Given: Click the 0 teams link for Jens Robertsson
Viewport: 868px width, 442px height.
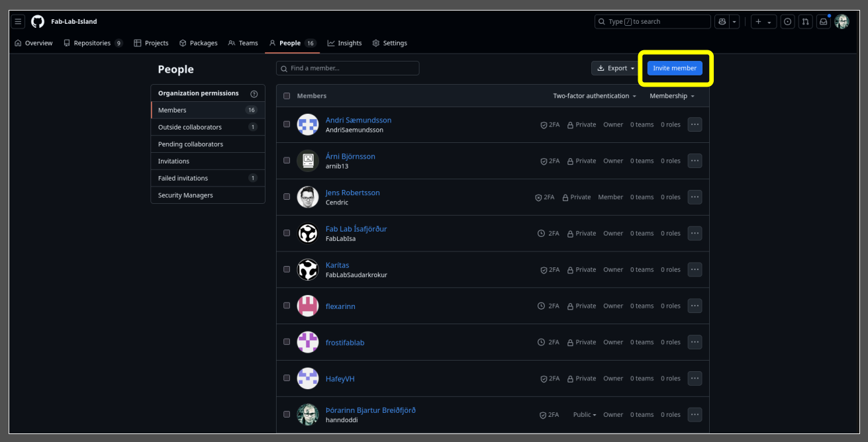Looking at the screenshot, I should [x=642, y=197].
